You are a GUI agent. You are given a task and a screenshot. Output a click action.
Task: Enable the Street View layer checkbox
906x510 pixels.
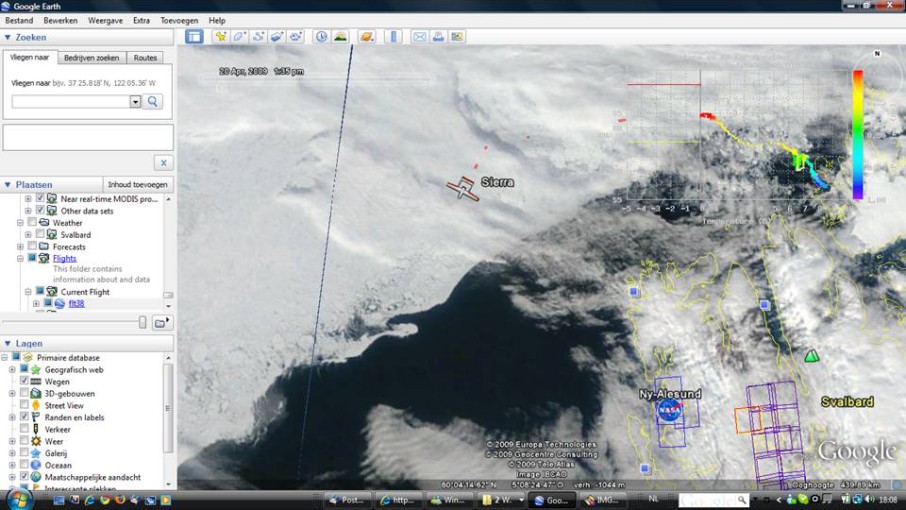click(24, 405)
